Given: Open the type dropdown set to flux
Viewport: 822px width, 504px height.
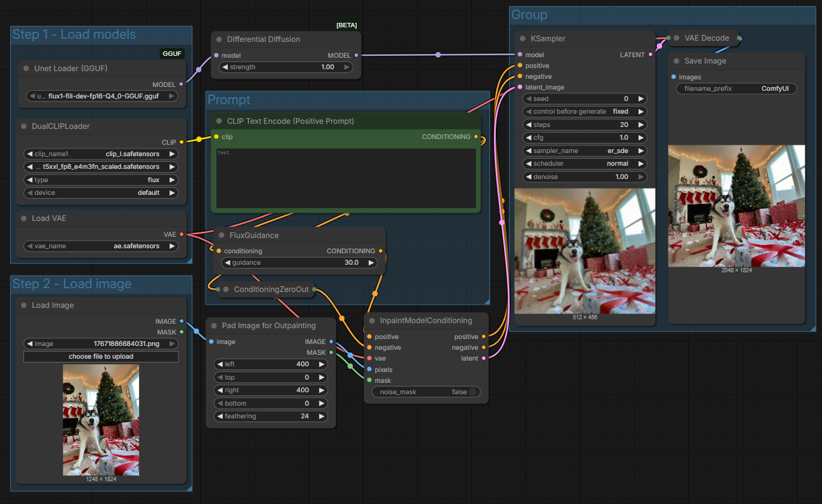Looking at the screenshot, I should [x=101, y=180].
